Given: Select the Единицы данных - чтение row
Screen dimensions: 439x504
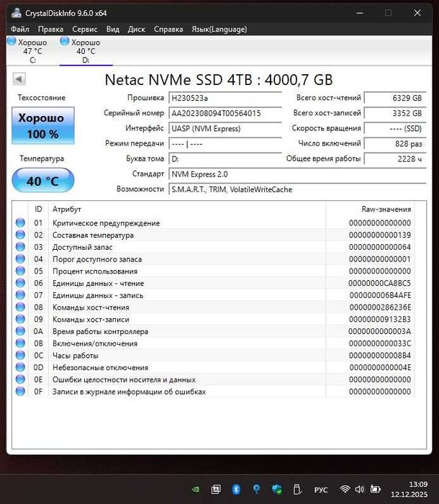Looking at the screenshot, I should [x=214, y=283].
